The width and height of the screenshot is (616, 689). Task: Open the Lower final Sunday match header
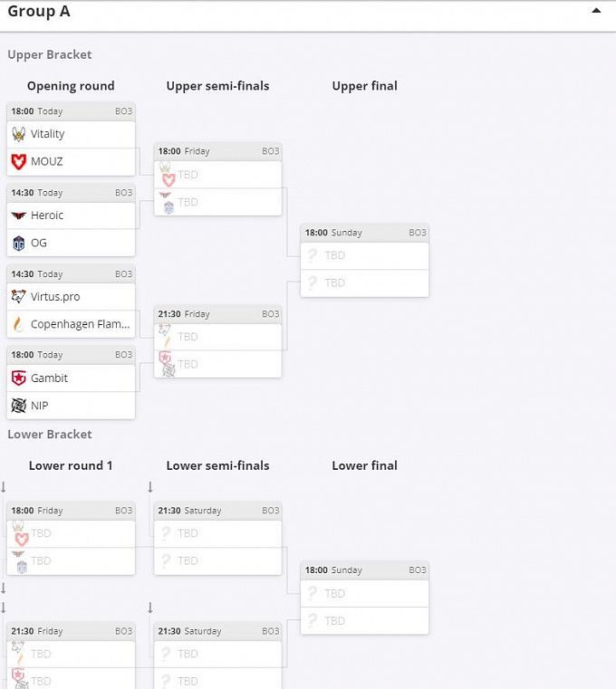(364, 570)
